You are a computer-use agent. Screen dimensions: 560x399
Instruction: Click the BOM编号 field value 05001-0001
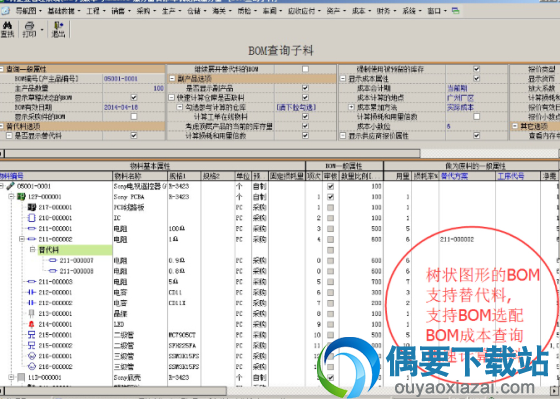[x=121, y=79]
